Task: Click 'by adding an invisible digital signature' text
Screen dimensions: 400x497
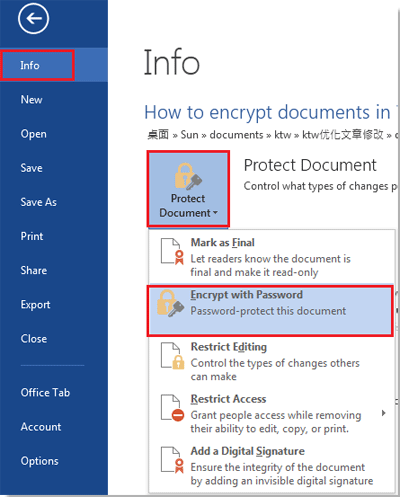Action: 282,481
